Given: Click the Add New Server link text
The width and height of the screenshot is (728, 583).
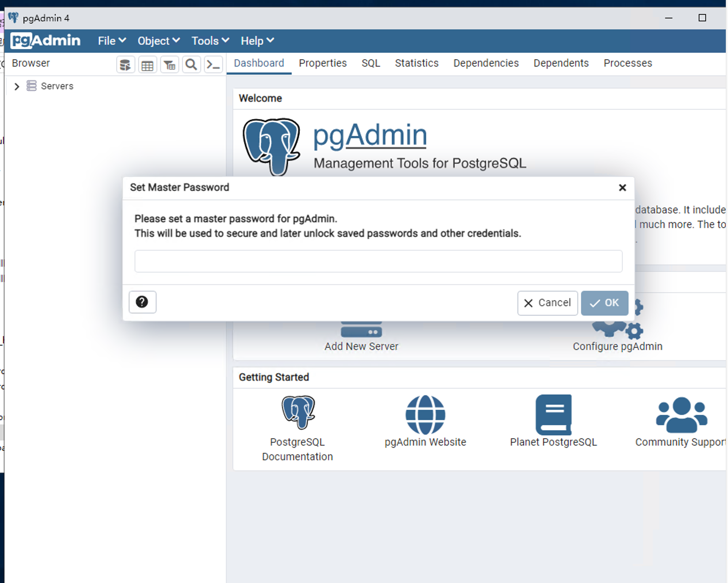Looking at the screenshot, I should pos(361,346).
